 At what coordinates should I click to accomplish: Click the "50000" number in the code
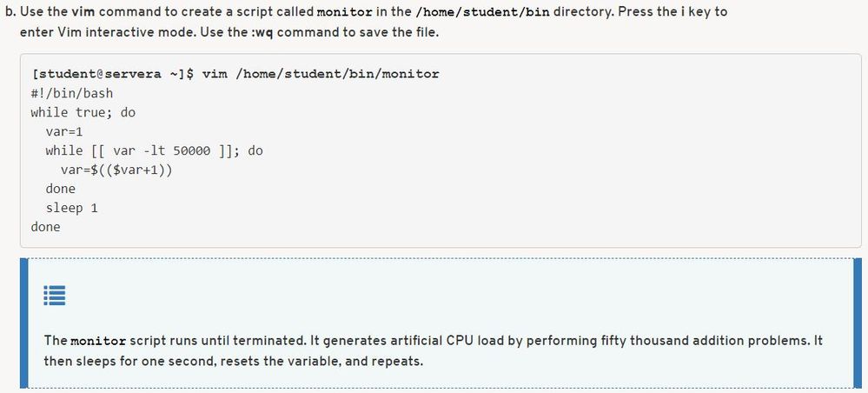(192, 150)
